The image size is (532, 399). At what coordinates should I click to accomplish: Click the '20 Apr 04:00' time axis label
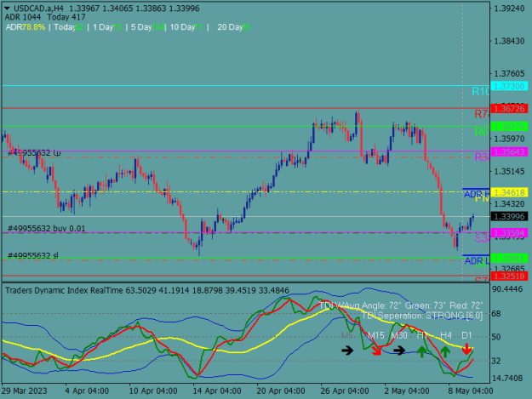tap(281, 390)
